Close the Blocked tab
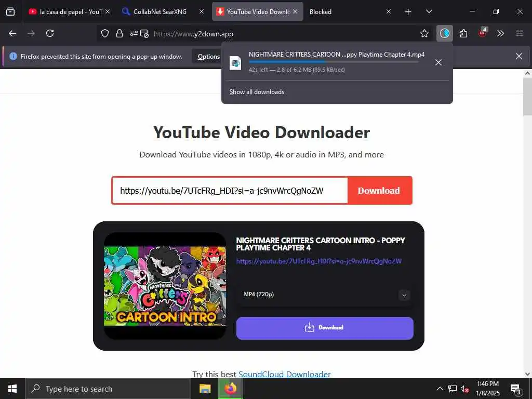Screen dimensions: 532x399 coord(389,11)
